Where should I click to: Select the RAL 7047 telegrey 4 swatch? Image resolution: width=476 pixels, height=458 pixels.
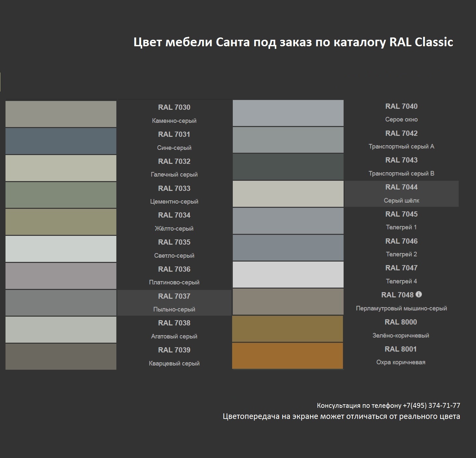click(x=288, y=275)
